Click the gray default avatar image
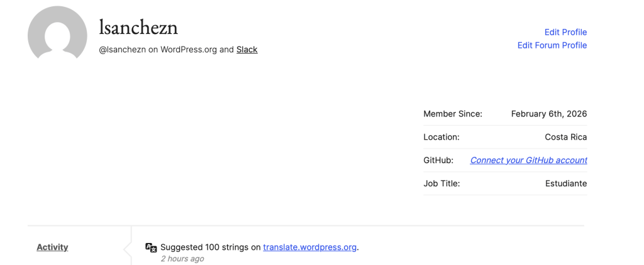The height and width of the screenshot is (265, 644). click(x=57, y=34)
